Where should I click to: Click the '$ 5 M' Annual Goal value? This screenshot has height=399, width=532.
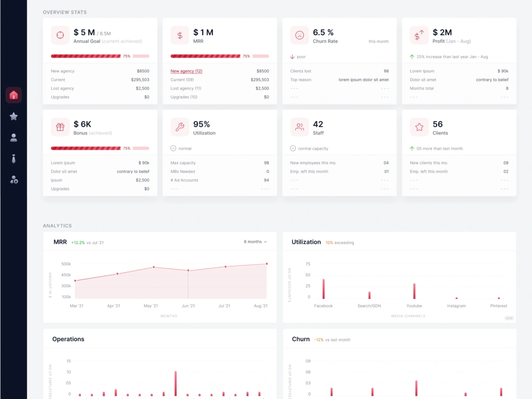click(84, 32)
